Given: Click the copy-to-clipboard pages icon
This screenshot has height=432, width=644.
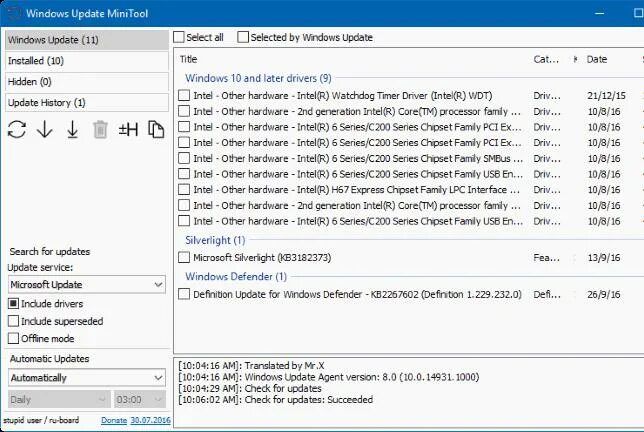Looking at the screenshot, I should 156,130.
